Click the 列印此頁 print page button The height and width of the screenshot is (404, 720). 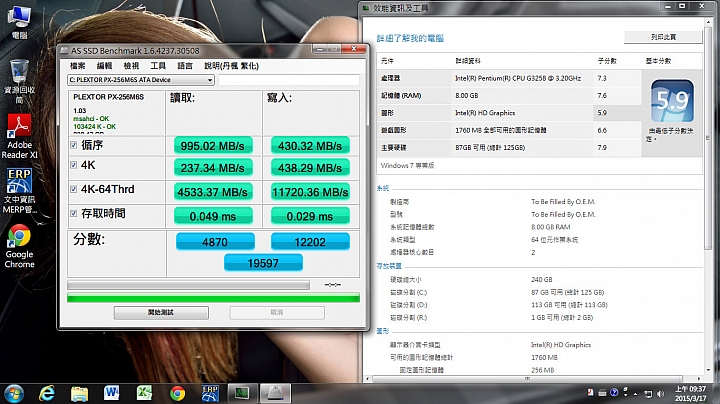pyautogui.click(x=663, y=37)
